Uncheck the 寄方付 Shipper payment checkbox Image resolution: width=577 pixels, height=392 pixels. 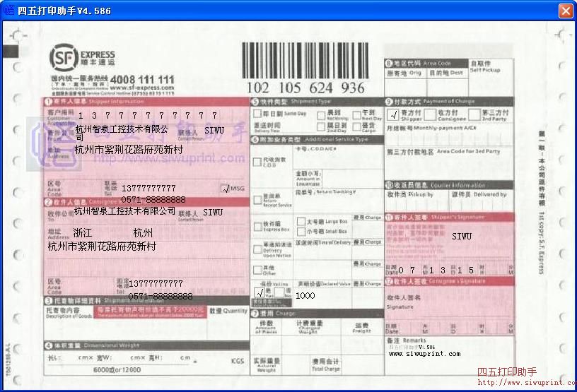point(393,114)
